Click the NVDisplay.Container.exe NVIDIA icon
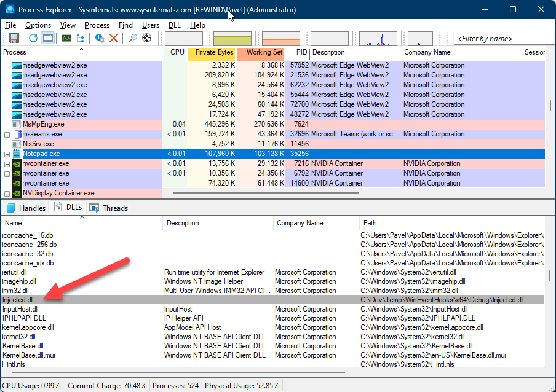 pos(17,194)
